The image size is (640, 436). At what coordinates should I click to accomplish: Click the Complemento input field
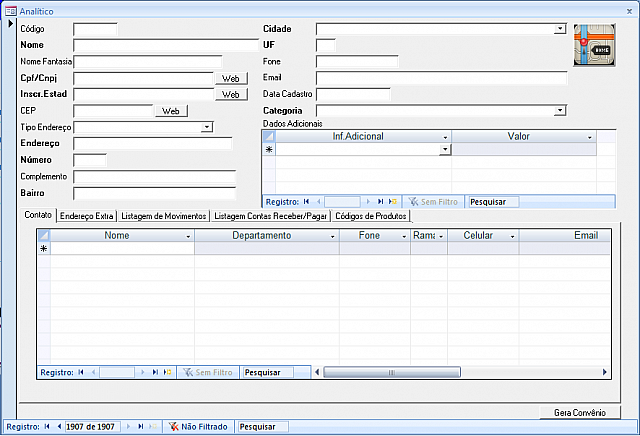pos(155,177)
